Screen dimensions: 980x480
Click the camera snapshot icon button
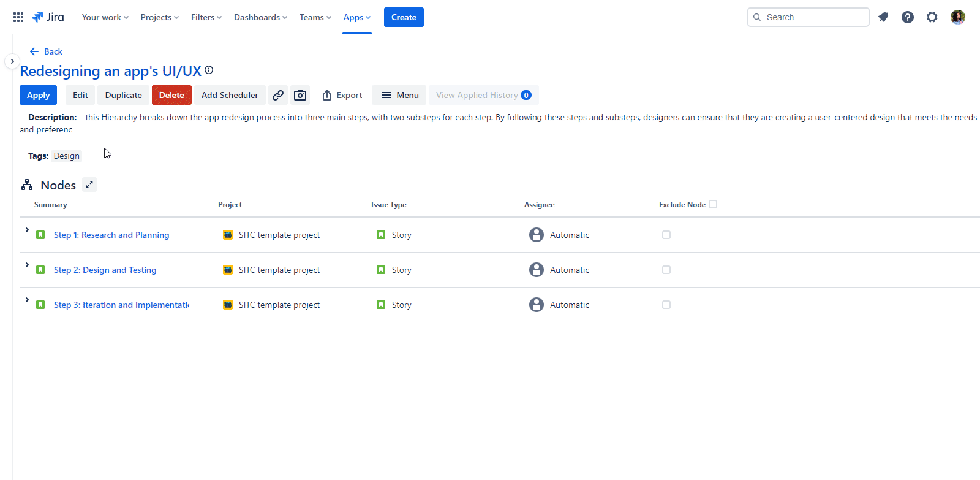click(300, 95)
